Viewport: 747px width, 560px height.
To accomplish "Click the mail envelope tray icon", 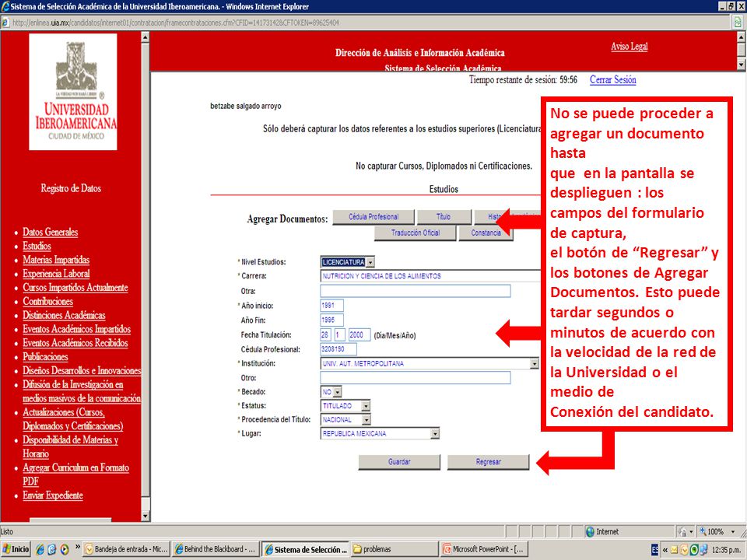I will 674,550.
